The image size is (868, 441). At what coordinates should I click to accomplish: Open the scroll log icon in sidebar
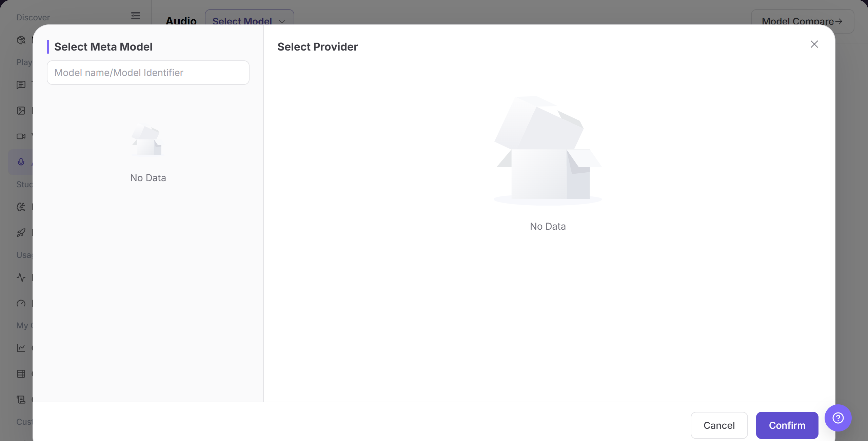21,400
